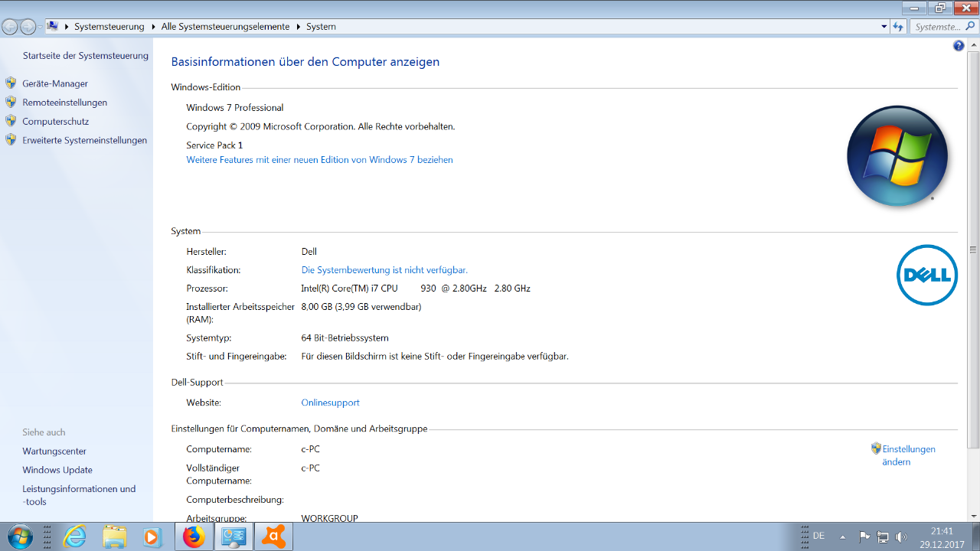This screenshot has width=980, height=551.
Task: Open the Computerschutz link
Action: [x=56, y=122]
